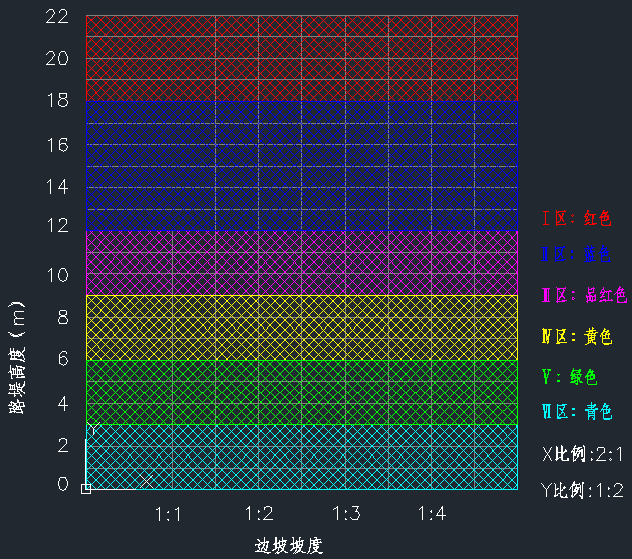Click the 1:4 slope tick label
Viewport: 632px width, 559px height.
432,514
